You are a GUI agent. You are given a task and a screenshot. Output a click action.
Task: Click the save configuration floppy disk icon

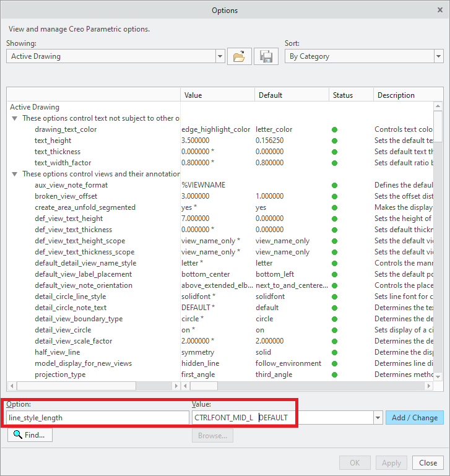click(x=267, y=56)
